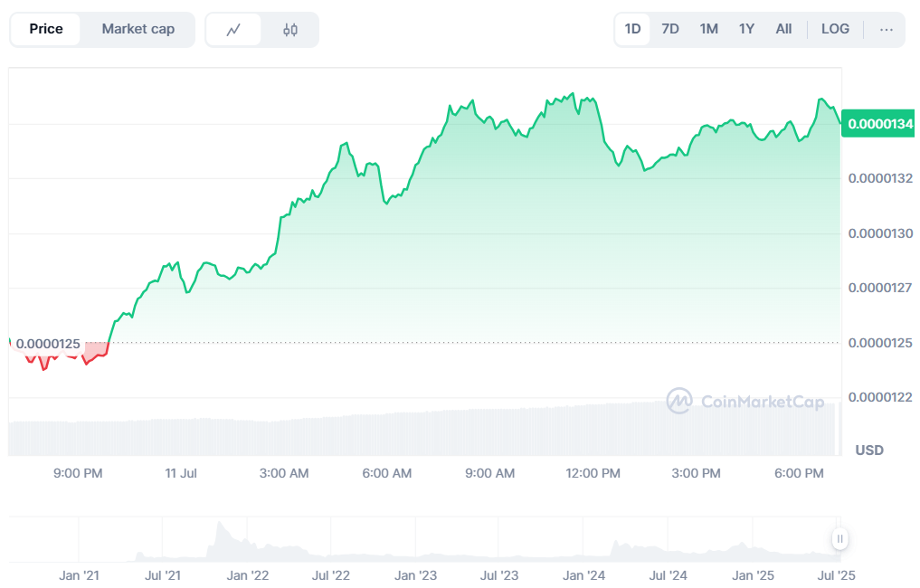Click Jul '24 on the mini timeline
This screenshot has width=920, height=588.
(x=669, y=574)
